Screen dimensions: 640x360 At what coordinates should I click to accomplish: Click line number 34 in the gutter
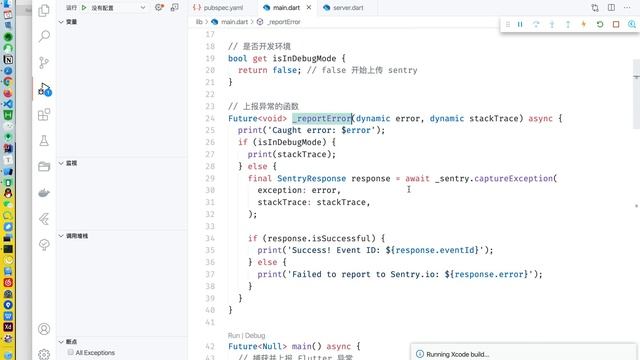pos(210,238)
